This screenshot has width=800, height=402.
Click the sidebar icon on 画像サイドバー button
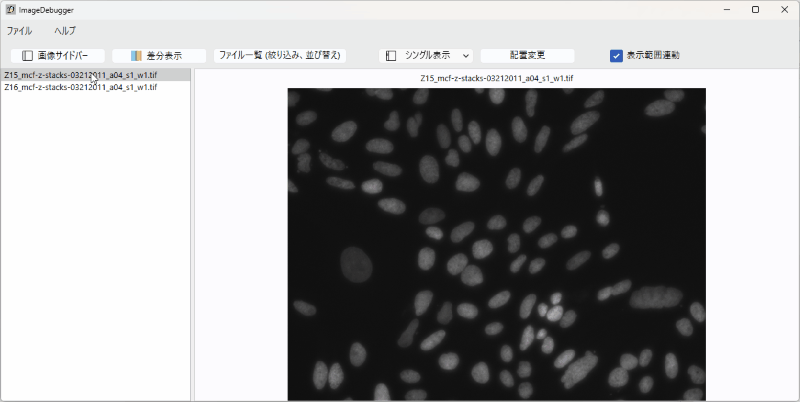coord(28,56)
